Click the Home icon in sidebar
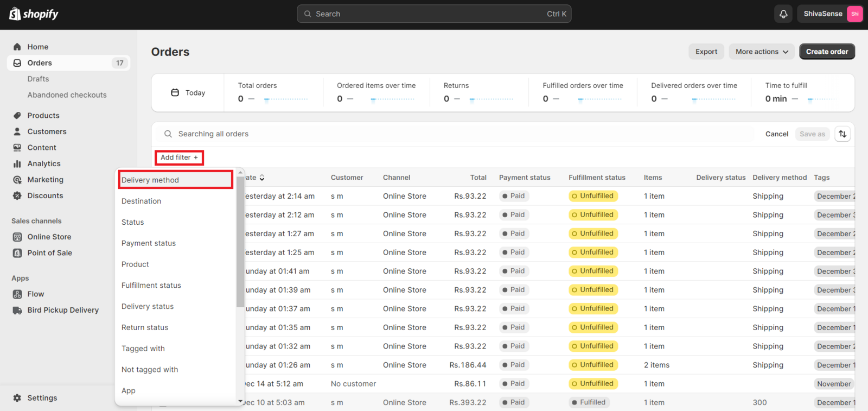 [x=17, y=47]
